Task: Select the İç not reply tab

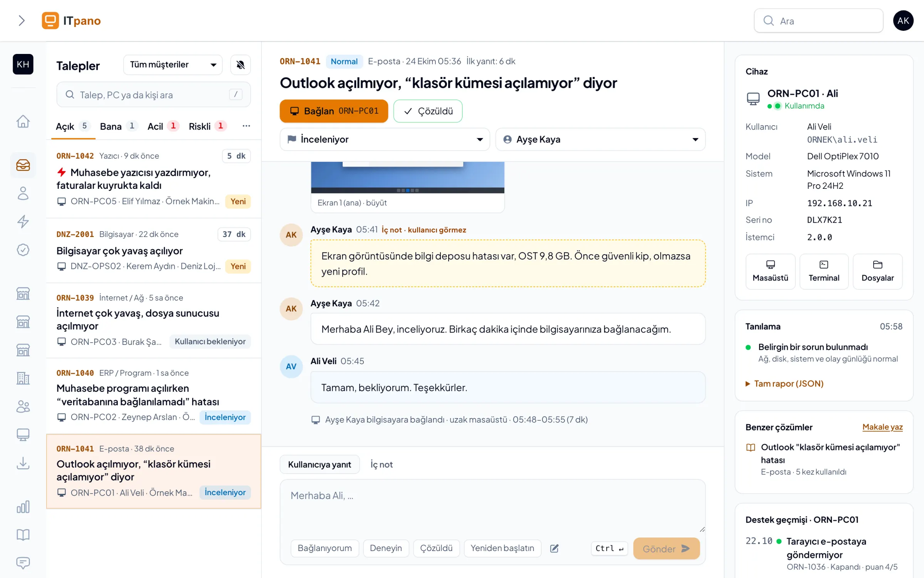Action: (x=382, y=465)
